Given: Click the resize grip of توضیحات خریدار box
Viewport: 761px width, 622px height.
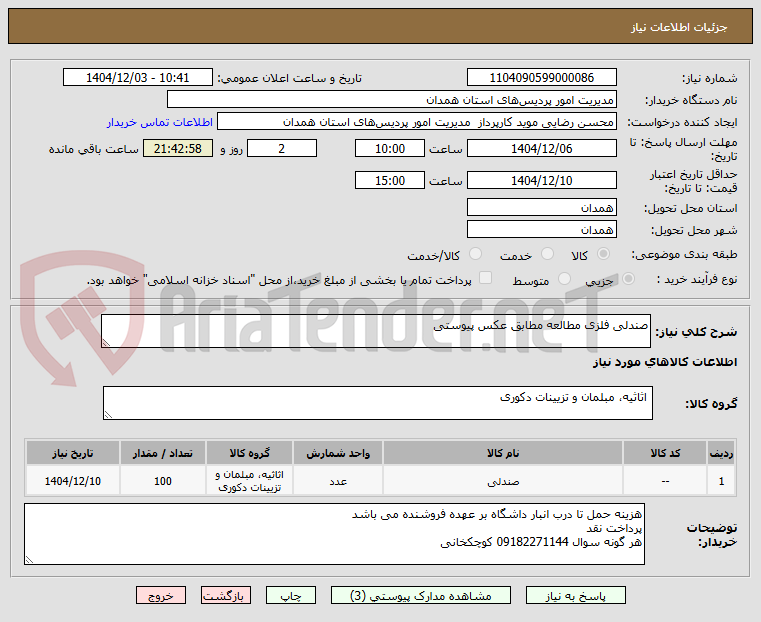Looking at the screenshot, I should [x=29, y=559].
